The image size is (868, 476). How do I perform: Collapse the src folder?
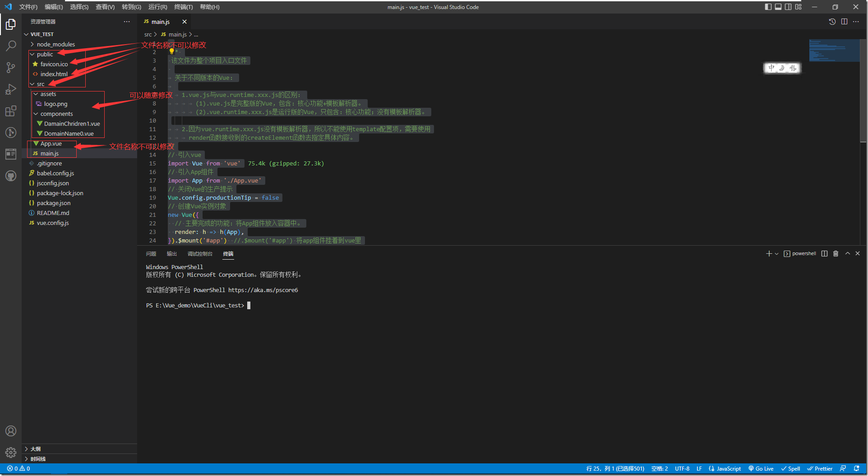click(79, 84)
